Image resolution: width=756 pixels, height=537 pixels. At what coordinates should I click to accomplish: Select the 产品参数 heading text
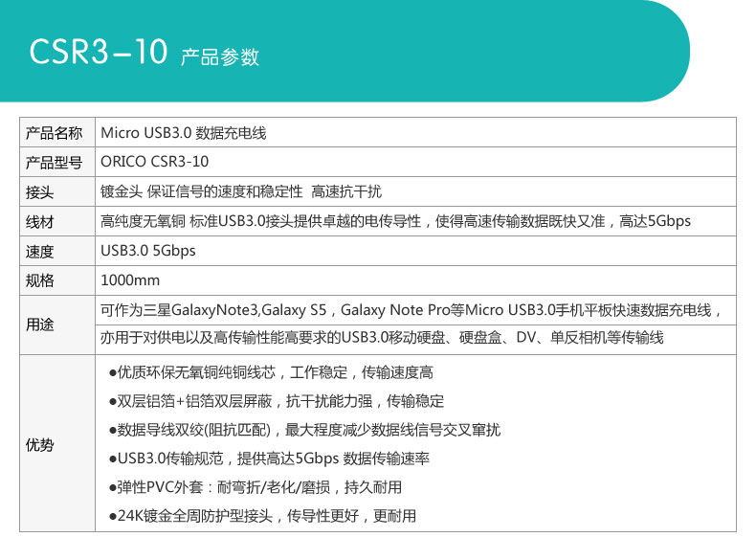pos(220,56)
